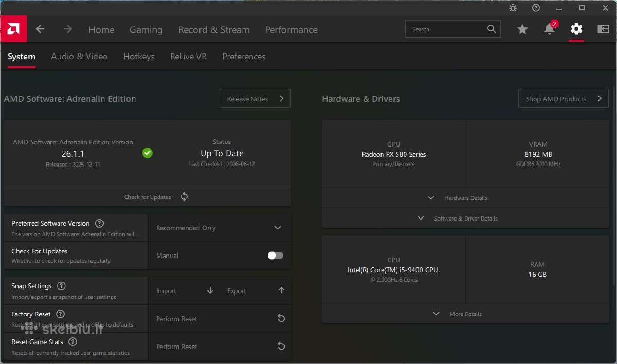Open help icon for Preferred Software Version
The image size is (617, 364).
point(100,223)
